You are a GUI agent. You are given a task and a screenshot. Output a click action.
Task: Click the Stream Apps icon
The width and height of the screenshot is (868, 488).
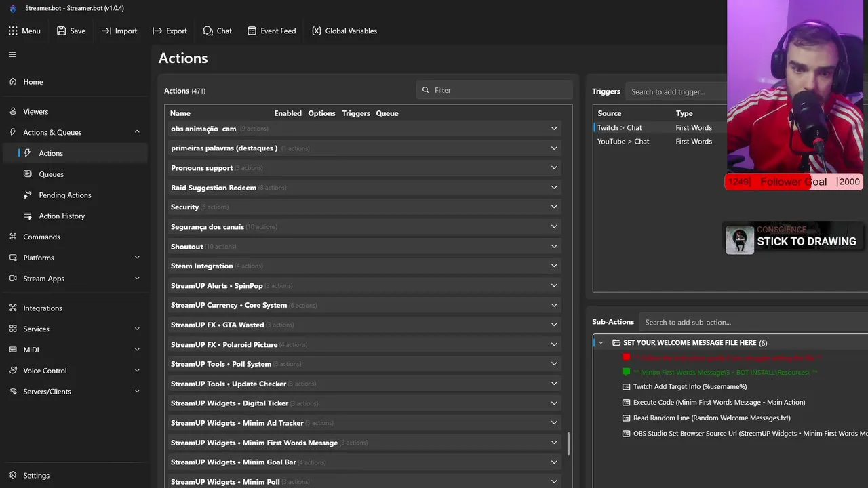click(13, 279)
